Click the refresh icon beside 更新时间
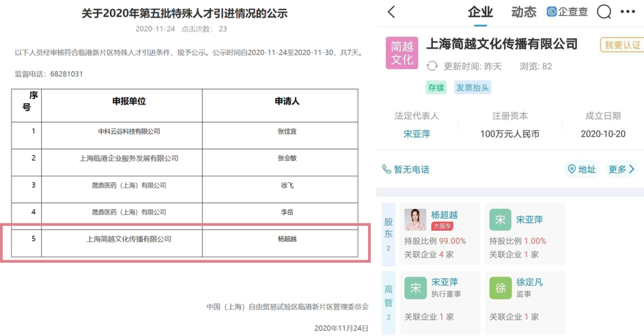Screen dimensions: 644x336 tap(432, 66)
